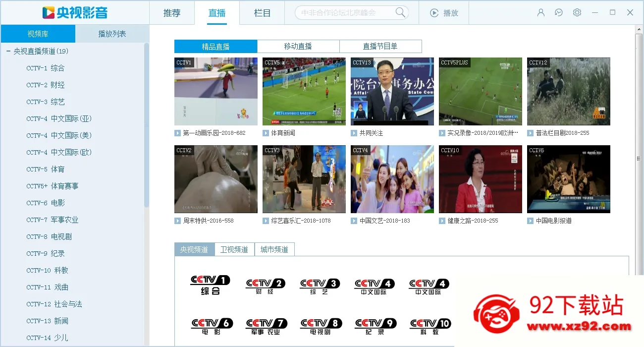Open the user account icon

(541, 13)
